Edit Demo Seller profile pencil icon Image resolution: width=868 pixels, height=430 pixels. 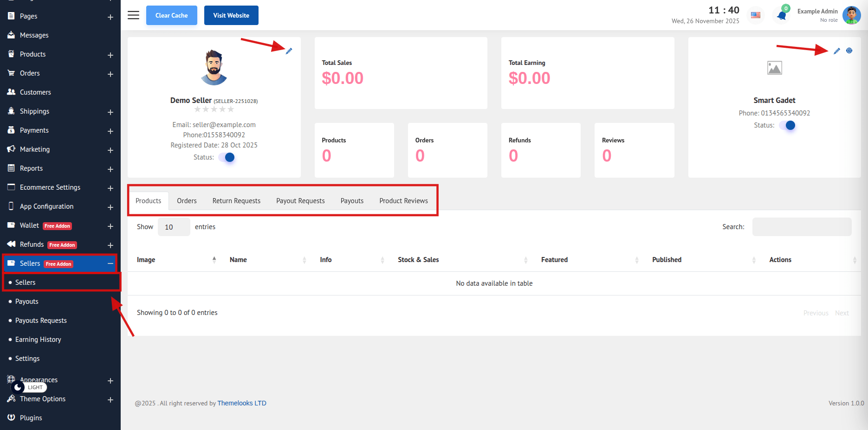tap(289, 51)
